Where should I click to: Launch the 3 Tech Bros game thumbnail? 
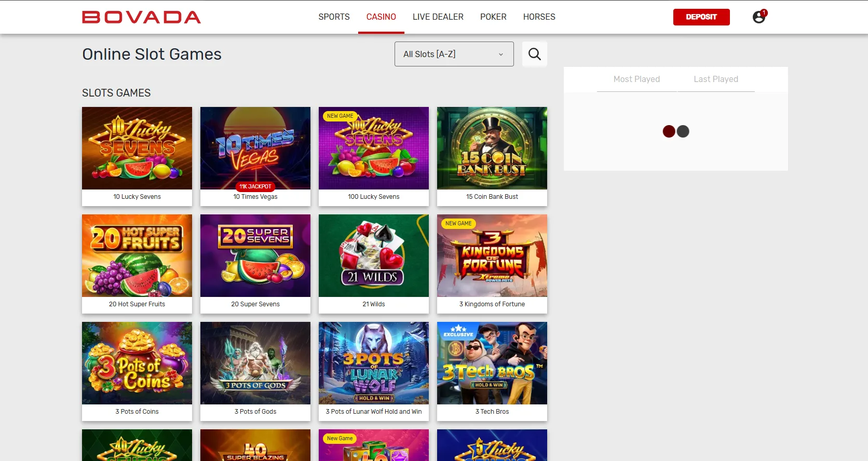pyautogui.click(x=492, y=363)
